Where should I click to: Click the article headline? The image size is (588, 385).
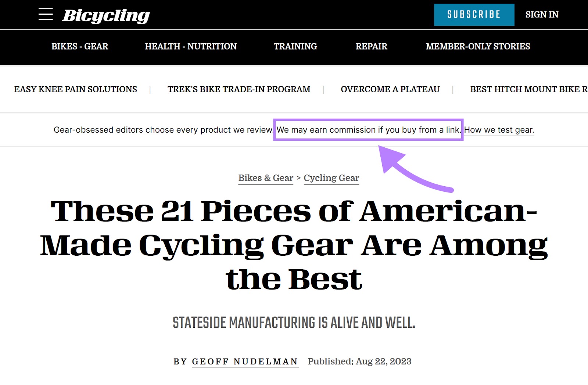294,242
